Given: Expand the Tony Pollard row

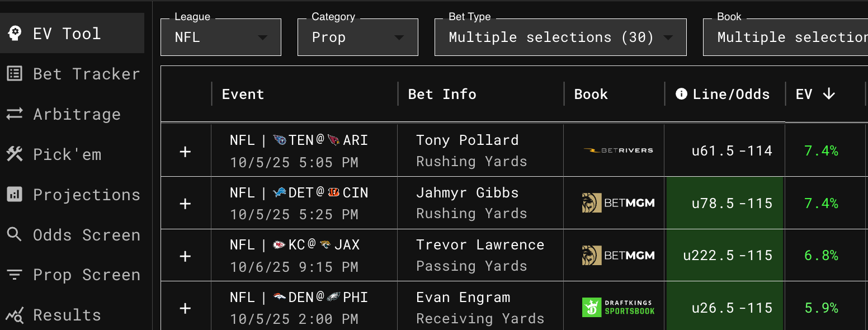Looking at the screenshot, I should (x=185, y=150).
